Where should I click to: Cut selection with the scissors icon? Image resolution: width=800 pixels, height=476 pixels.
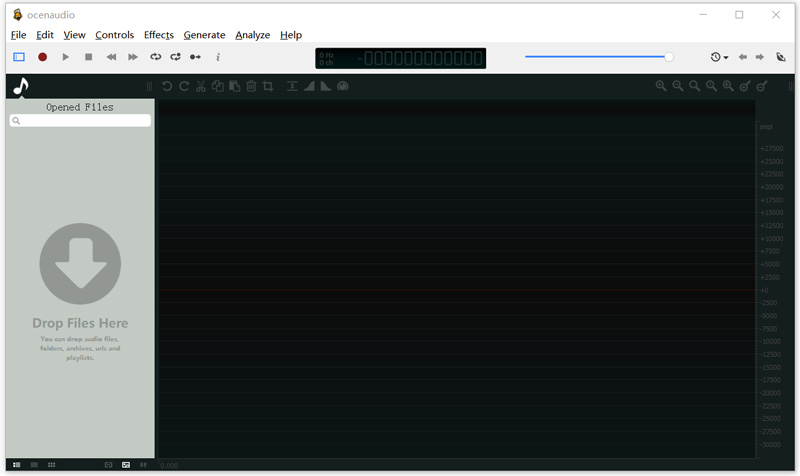tap(201, 86)
